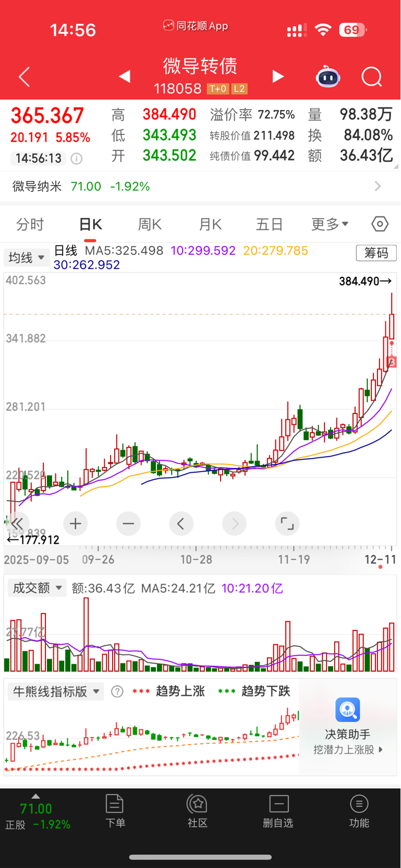This screenshot has width=401, height=868.
Task: Tap current price 365.367
Action: coord(47,116)
